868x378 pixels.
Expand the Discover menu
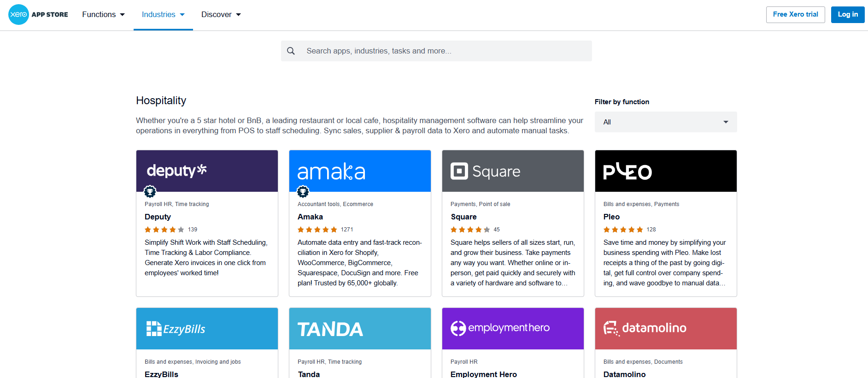221,14
